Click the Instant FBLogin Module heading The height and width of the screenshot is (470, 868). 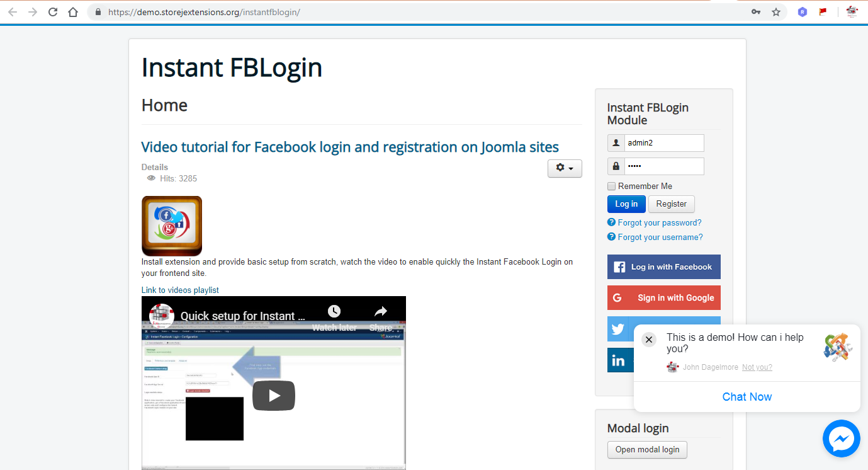pyautogui.click(x=648, y=114)
